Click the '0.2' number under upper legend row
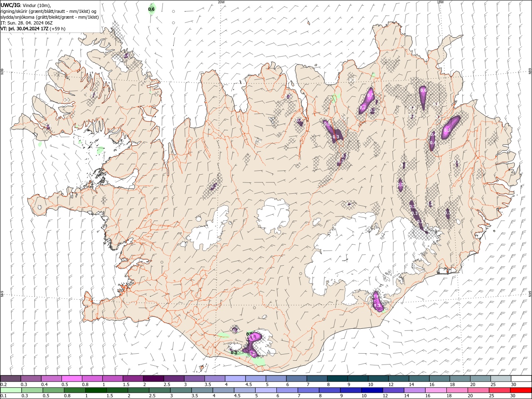The height and width of the screenshot is (399, 532). 3,384
